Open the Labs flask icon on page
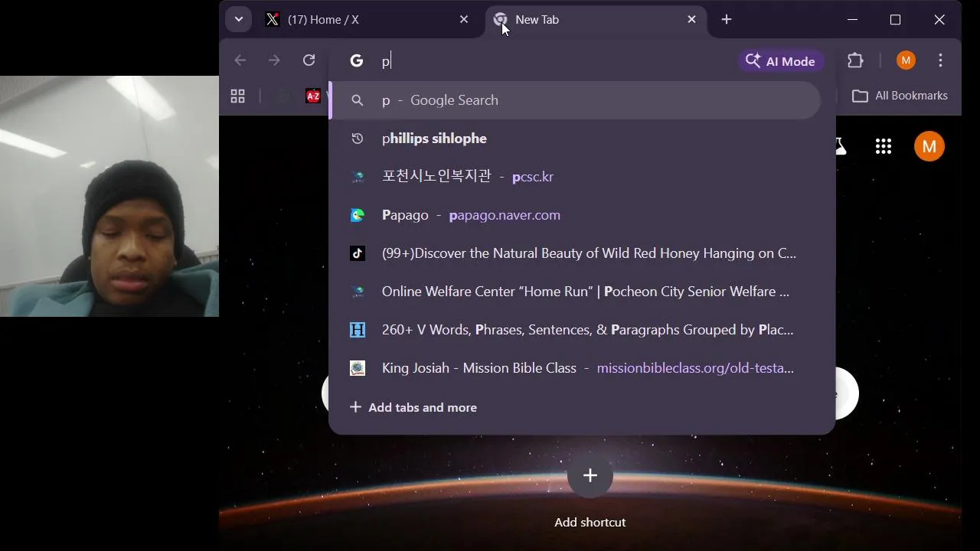The width and height of the screenshot is (980, 551). coord(841,146)
